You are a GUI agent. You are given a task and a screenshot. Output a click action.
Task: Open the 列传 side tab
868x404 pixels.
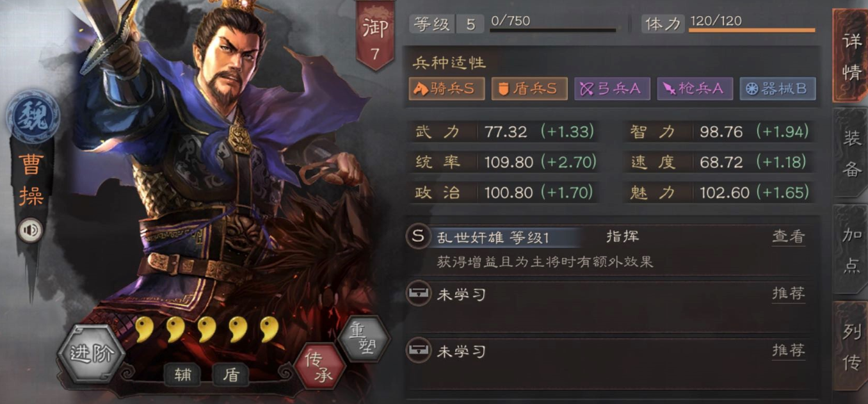click(851, 346)
